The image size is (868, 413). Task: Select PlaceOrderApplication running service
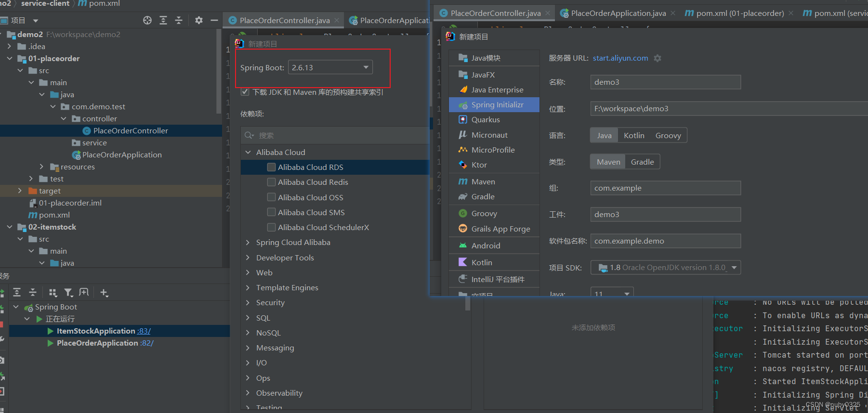[97, 343]
